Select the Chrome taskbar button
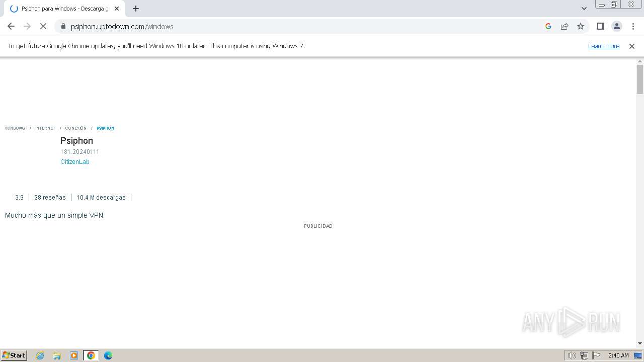The width and height of the screenshot is (644, 362). [91, 355]
